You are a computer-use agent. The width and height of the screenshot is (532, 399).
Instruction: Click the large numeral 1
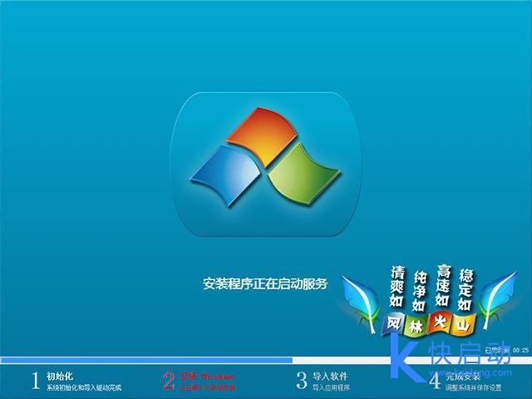tap(36, 381)
